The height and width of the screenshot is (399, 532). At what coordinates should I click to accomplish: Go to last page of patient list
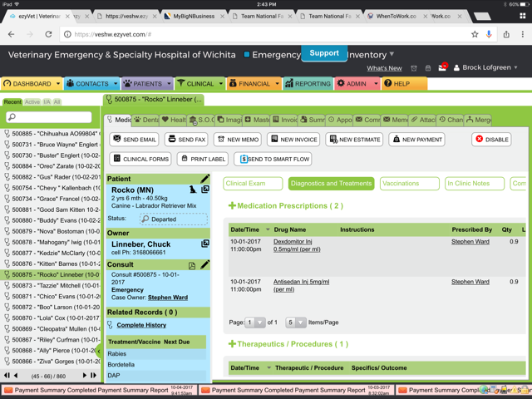pyautogui.click(x=92, y=376)
